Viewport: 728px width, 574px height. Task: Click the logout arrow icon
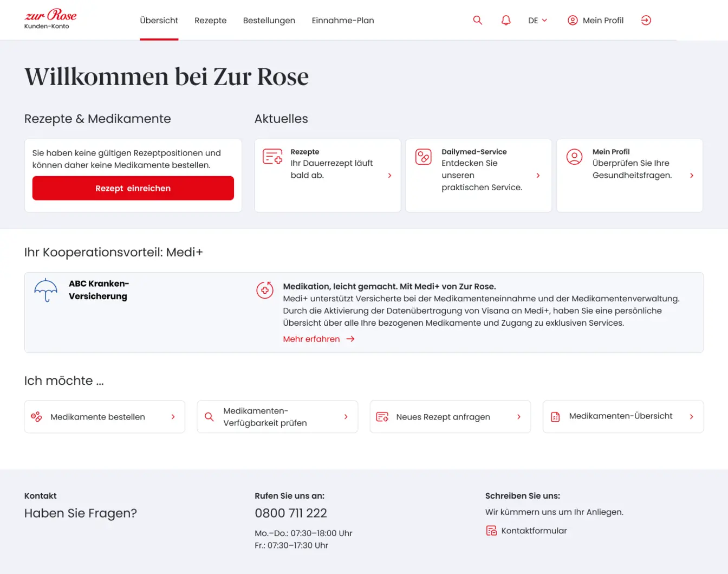pos(646,20)
